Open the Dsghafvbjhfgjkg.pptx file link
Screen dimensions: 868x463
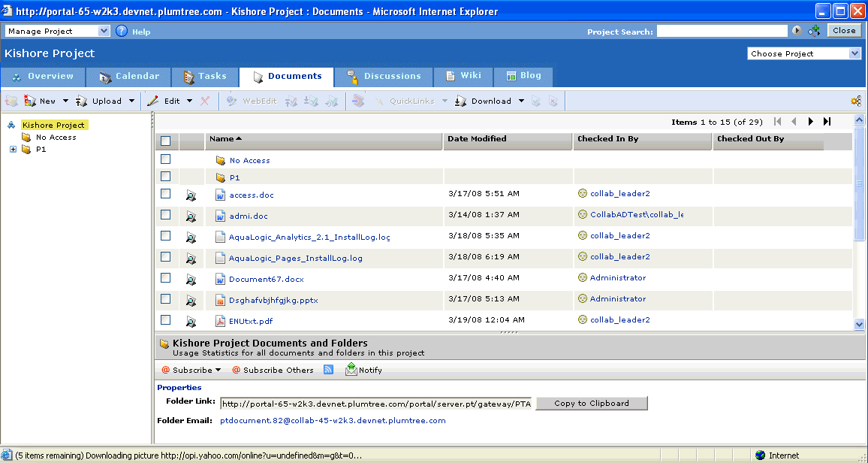[273, 300]
